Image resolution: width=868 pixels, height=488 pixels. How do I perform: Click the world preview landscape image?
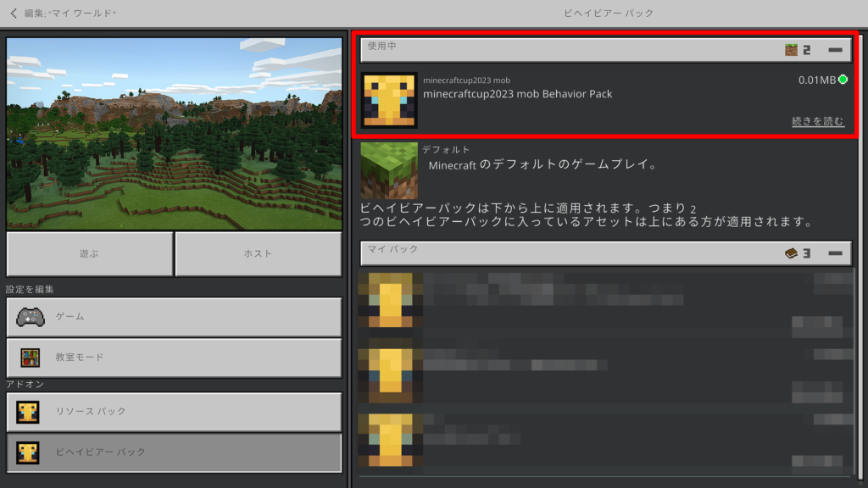click(x=174, y=133)
